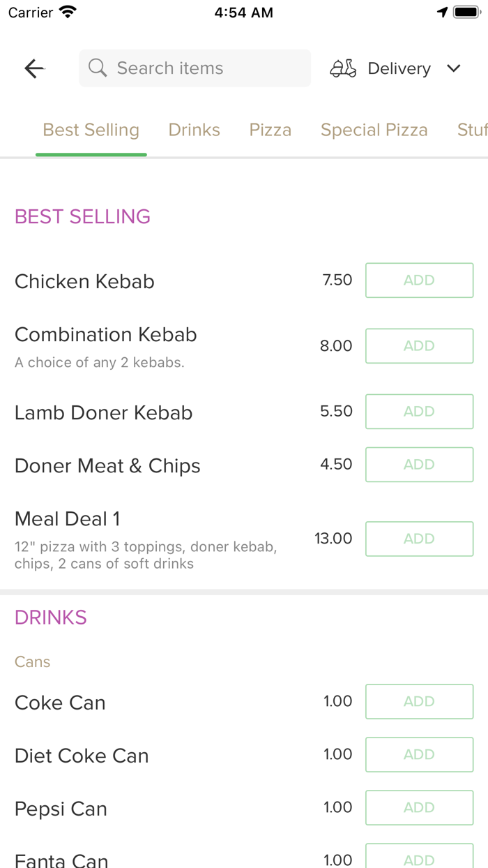
Task: Open the Pizza tab
Action: click(270, 130)
